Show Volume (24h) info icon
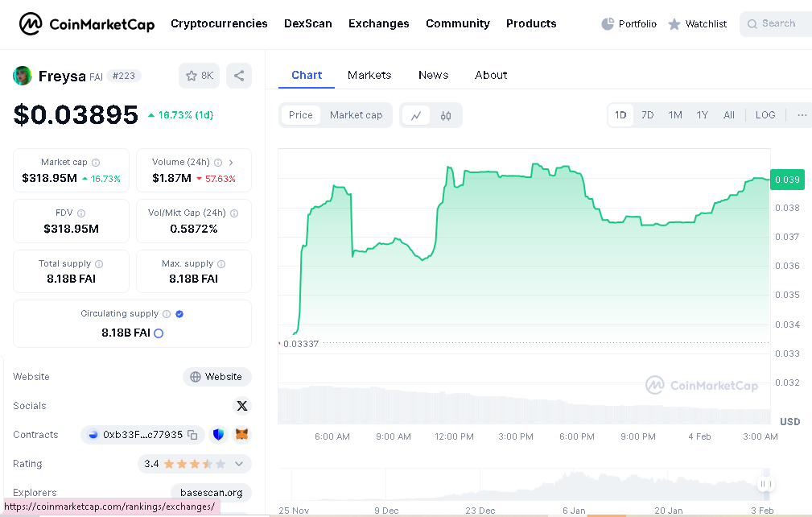 coord(218,163)
